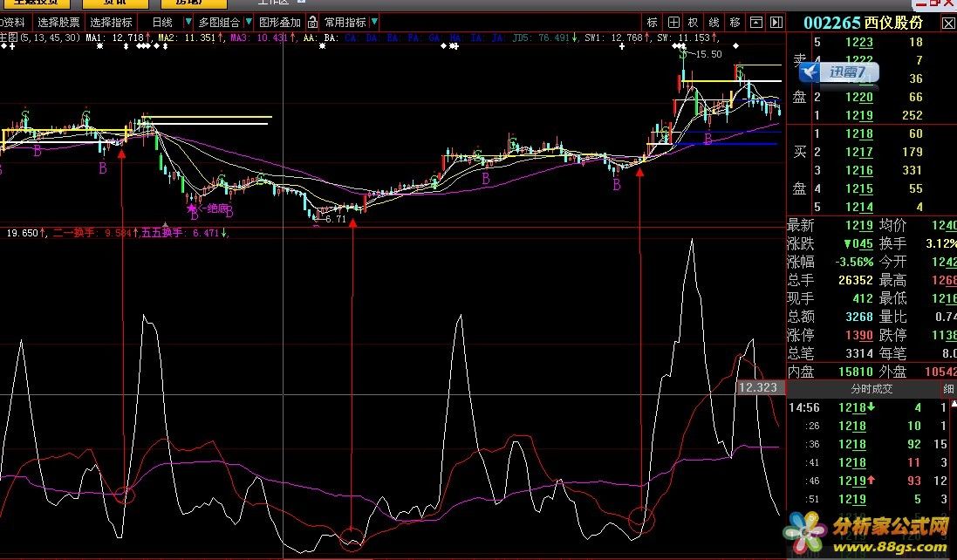
Task: Click the SW1: 12.768 indicator readout
Action: (x=618, y=38)
